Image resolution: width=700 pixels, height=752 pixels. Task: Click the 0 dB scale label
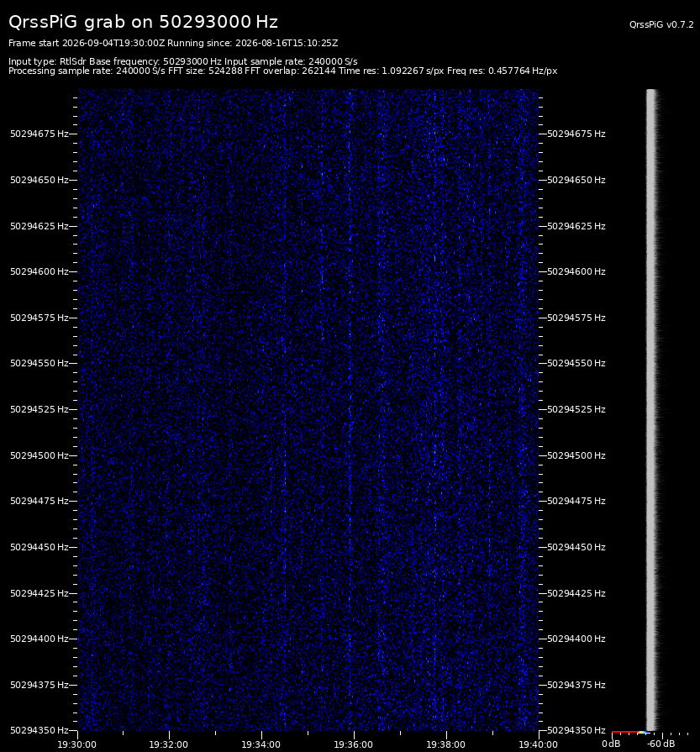click(x=611, y=744)
